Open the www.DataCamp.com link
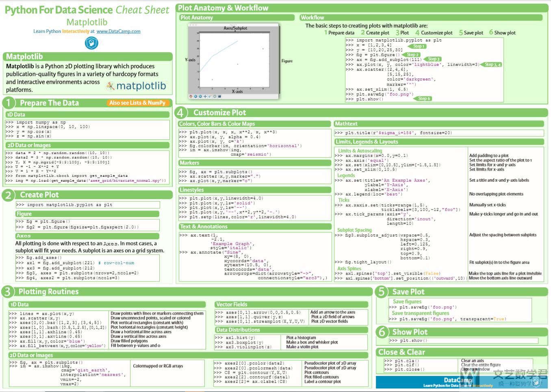 (119, 31)
